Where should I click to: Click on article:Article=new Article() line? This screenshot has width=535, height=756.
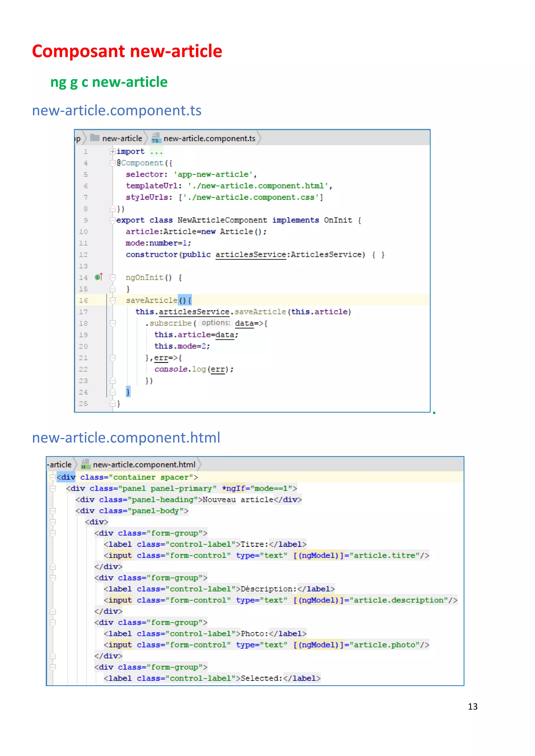196,232
